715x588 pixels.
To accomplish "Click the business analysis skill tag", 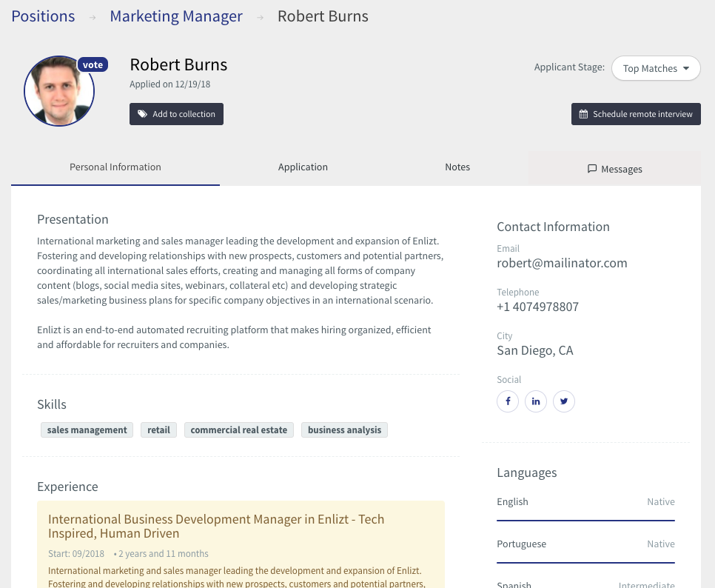I will (x=344, y=430).
